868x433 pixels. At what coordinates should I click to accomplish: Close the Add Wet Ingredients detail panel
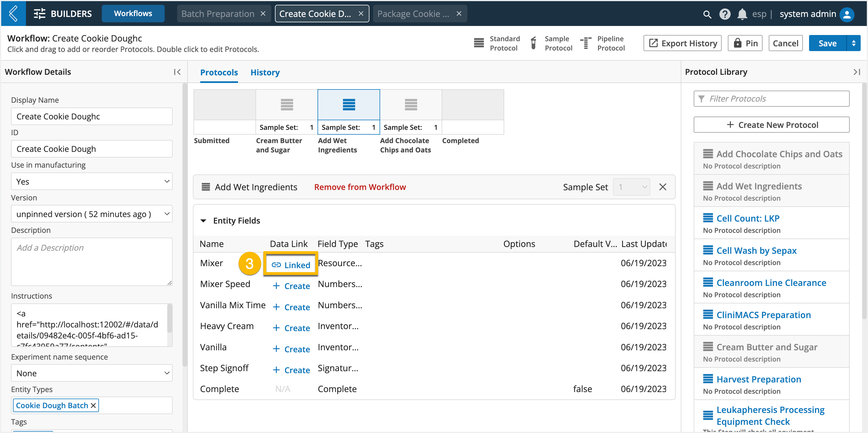click(x=662, y=187)
